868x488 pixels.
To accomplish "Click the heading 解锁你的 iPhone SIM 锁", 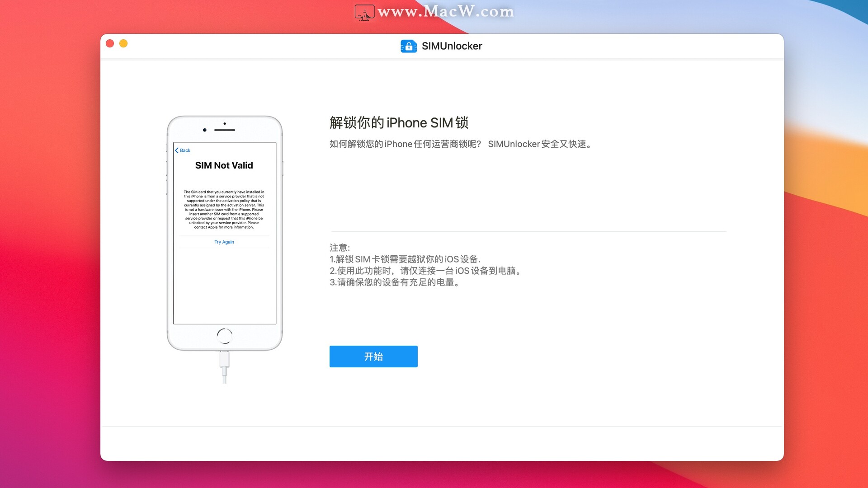I will coord(399,123).
